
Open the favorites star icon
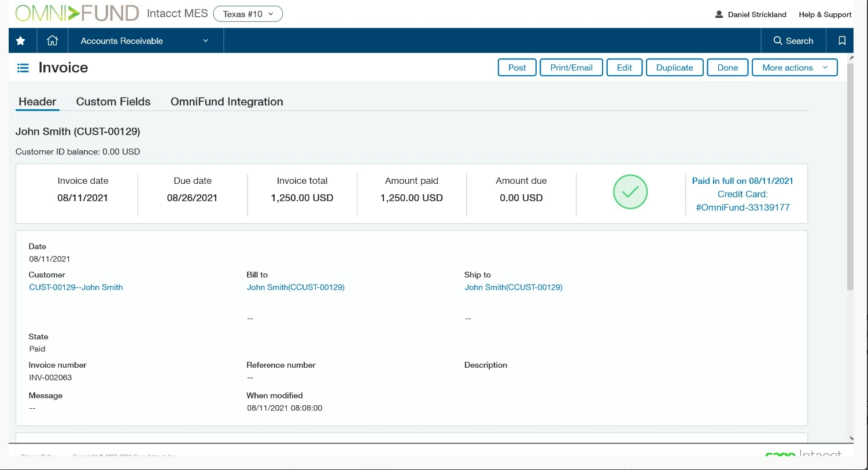coord(21,40)
